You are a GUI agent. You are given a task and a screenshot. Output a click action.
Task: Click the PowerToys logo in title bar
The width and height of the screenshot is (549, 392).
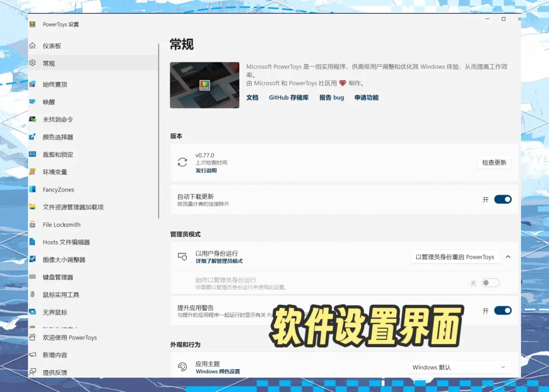tap(33, 24)
